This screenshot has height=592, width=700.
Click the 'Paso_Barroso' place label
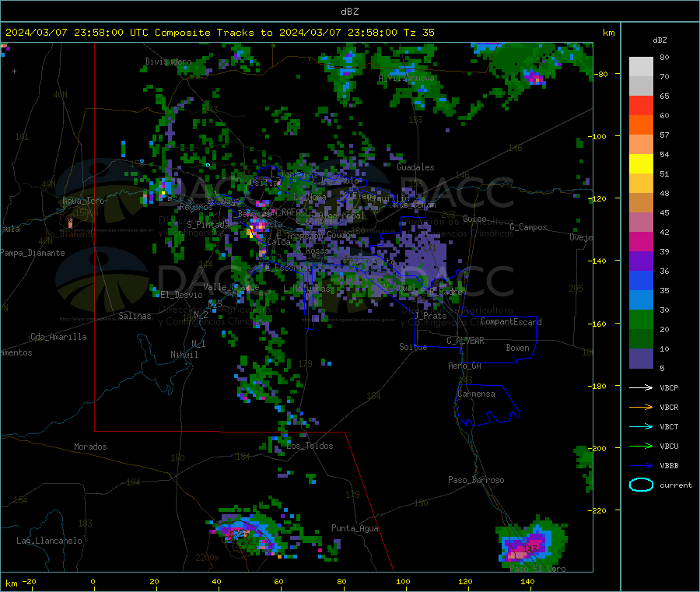476,480
